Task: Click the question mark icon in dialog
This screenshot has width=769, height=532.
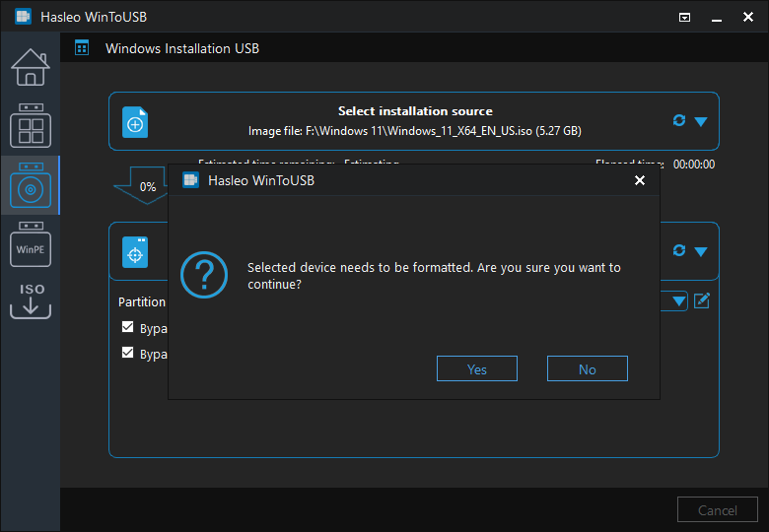Action: coord(204,275)
